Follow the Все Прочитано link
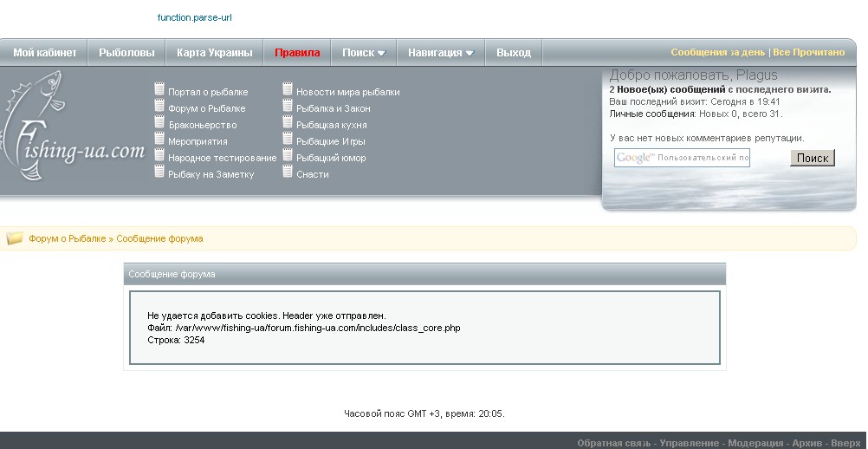 tap(808, 53)
